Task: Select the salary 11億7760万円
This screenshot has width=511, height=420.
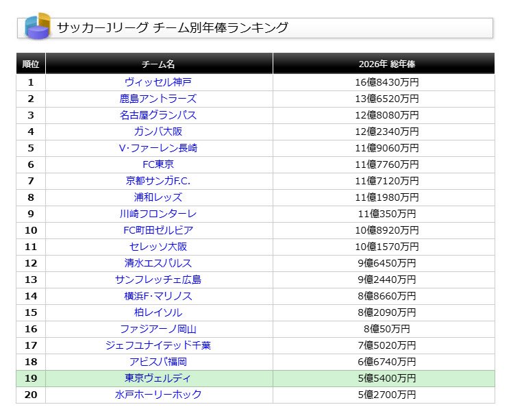Action: pos(387,164)
